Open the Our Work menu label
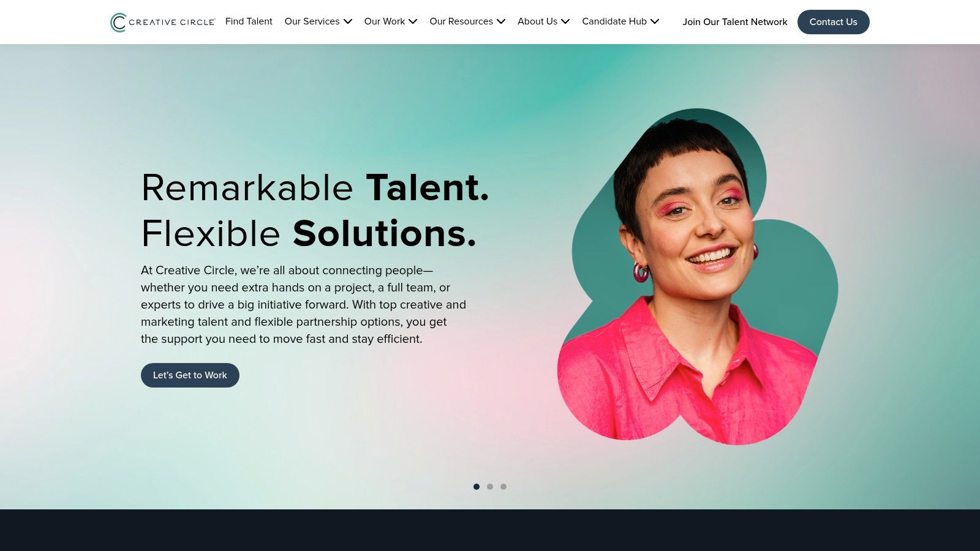Screen dimensions: 980x551 click(x=385, y=21)
